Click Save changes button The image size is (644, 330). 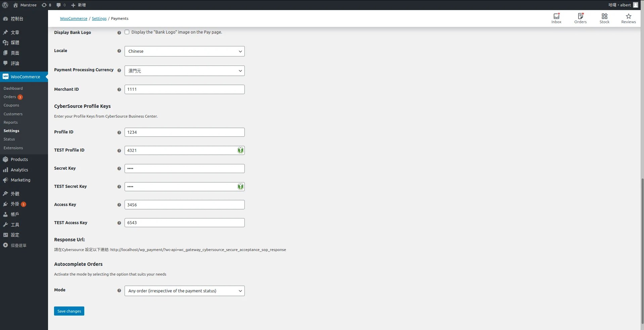coord(69,311)
